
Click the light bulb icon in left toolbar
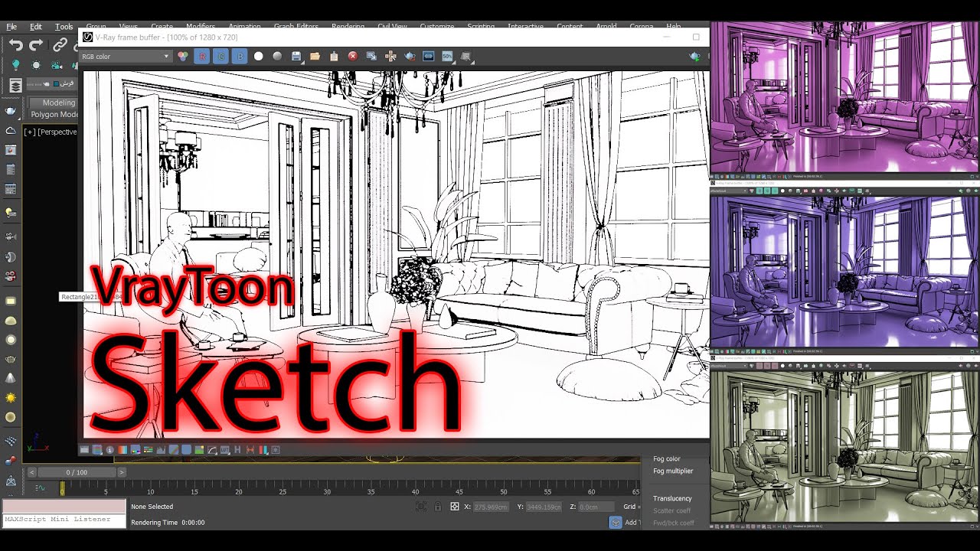(15, 66)
